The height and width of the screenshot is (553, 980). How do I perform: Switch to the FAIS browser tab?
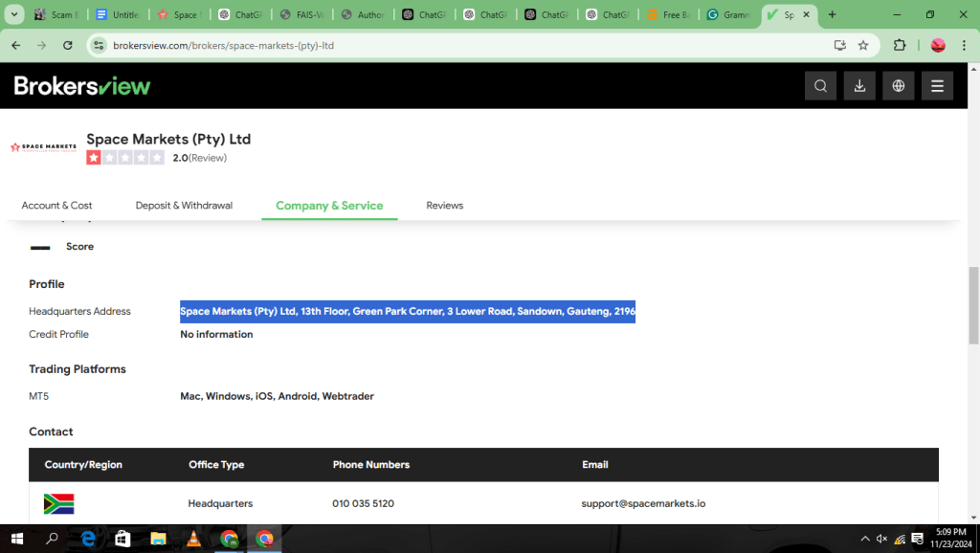301,14
